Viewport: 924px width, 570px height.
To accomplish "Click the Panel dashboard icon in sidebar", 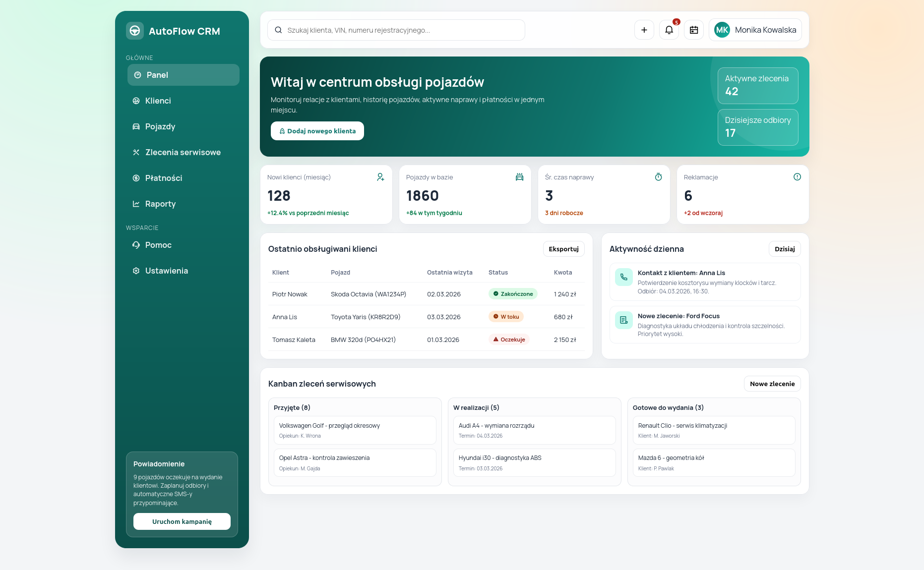I will pos(137,75).
